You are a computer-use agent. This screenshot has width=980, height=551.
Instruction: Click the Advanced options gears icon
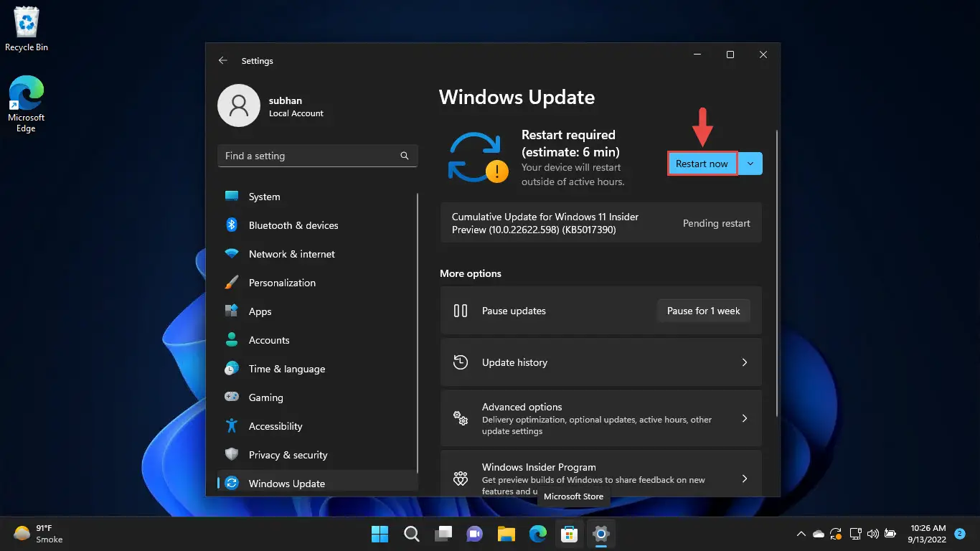pos(461,418)
